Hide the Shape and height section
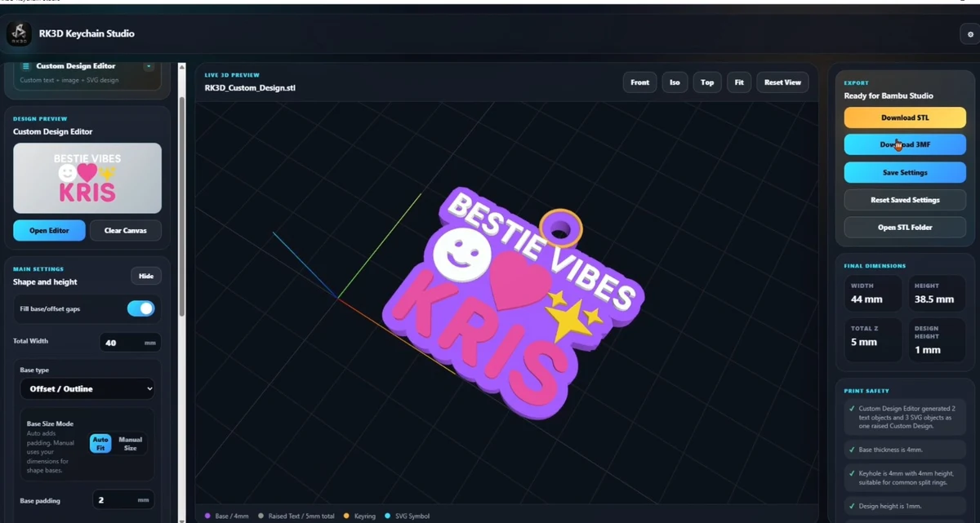 [x=146, y=276]
